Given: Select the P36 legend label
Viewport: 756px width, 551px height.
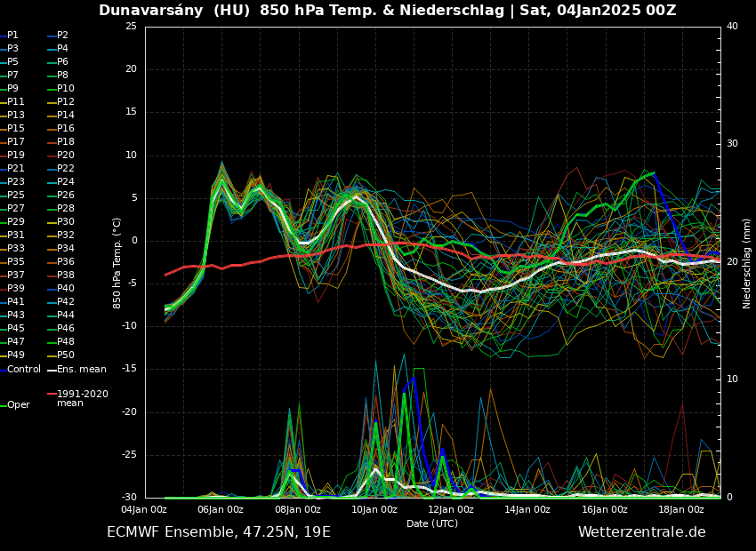Looking at the screenshot, I should pos(66,262).
